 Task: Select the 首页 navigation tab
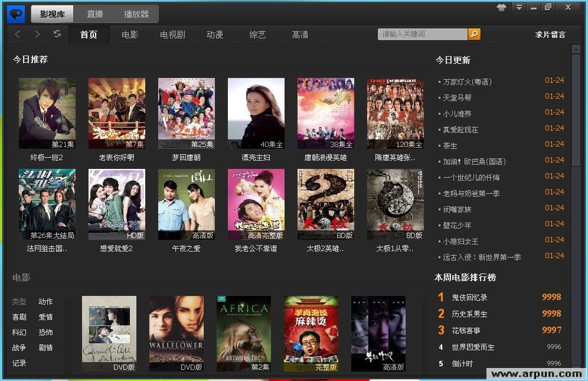(x=89, y=34)
